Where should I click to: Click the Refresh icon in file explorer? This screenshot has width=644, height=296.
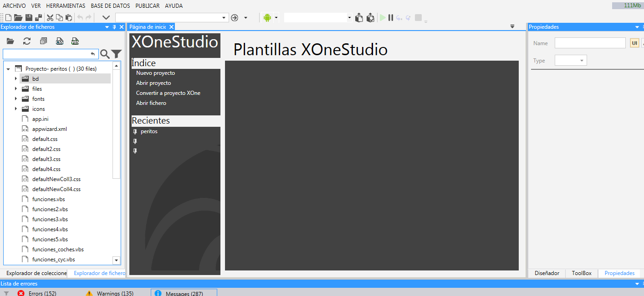click(x=27, y=41)
